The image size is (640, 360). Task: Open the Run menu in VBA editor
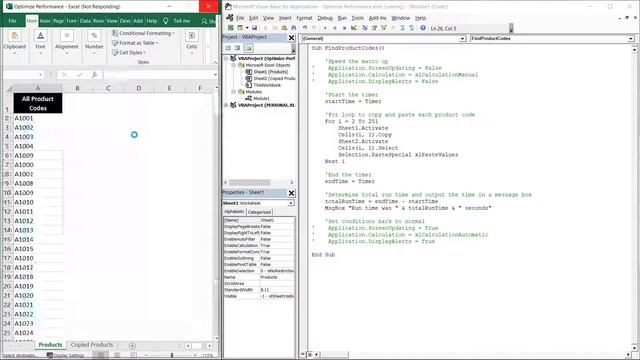coord(342,18)
